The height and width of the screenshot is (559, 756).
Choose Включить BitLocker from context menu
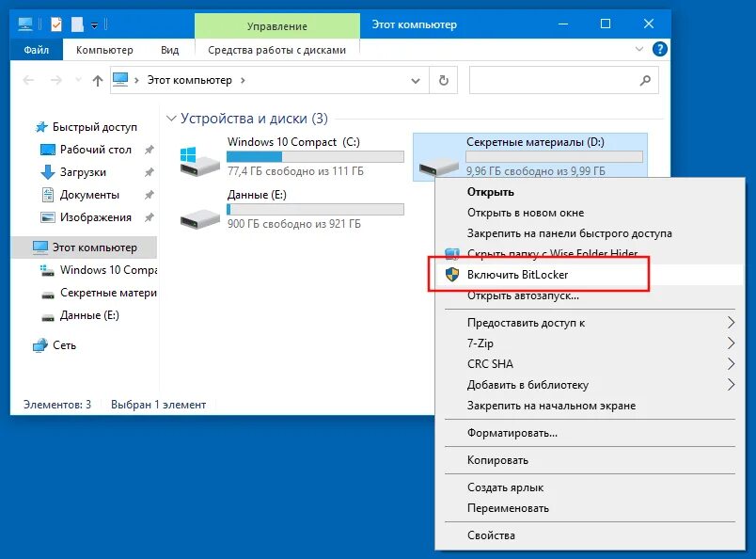point(590,275)
